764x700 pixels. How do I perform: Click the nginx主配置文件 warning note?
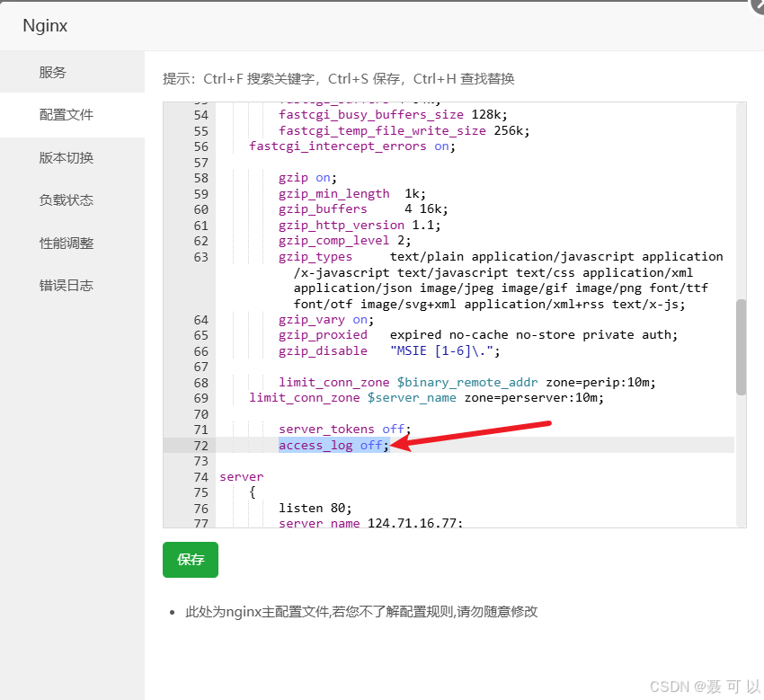click(361, 611)
